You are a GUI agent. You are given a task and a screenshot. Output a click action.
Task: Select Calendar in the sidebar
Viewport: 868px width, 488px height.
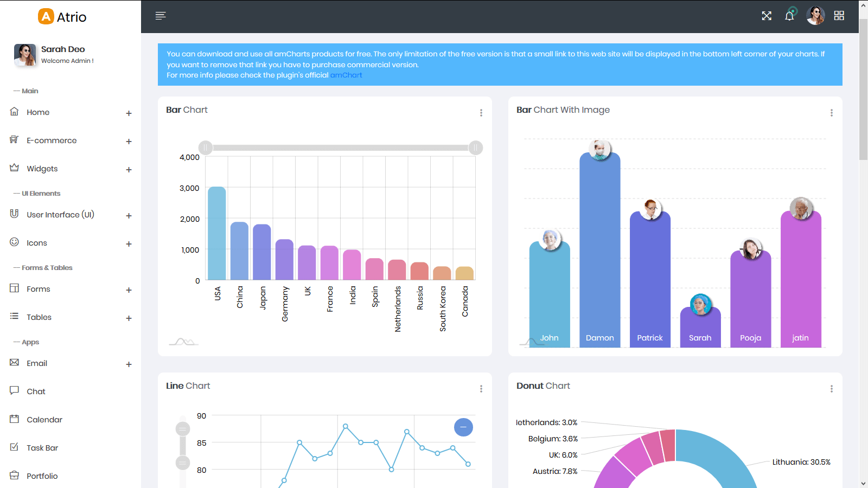coord(44,420)
